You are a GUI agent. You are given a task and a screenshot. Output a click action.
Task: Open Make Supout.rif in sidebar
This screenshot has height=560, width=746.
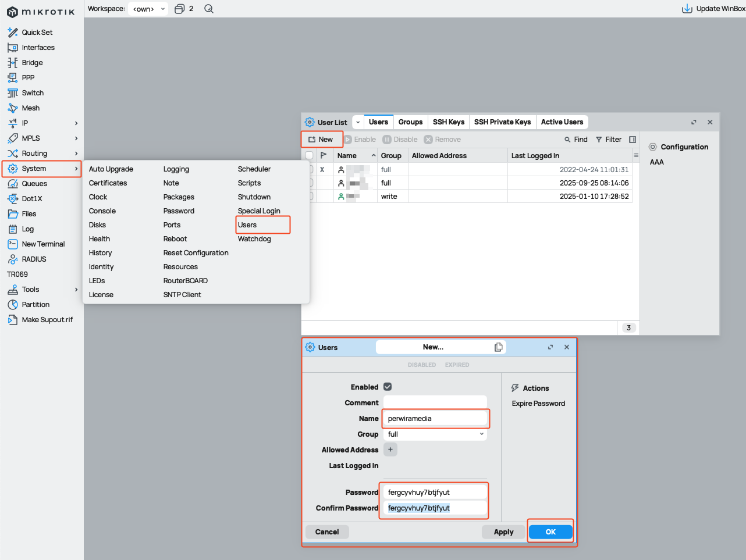tap(47, 320)
